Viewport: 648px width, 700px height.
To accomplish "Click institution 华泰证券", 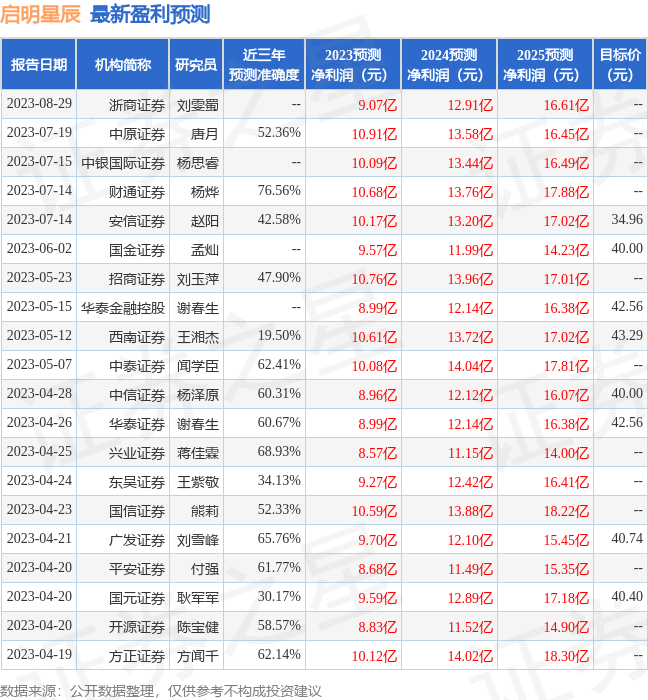I will click(137, 425).
